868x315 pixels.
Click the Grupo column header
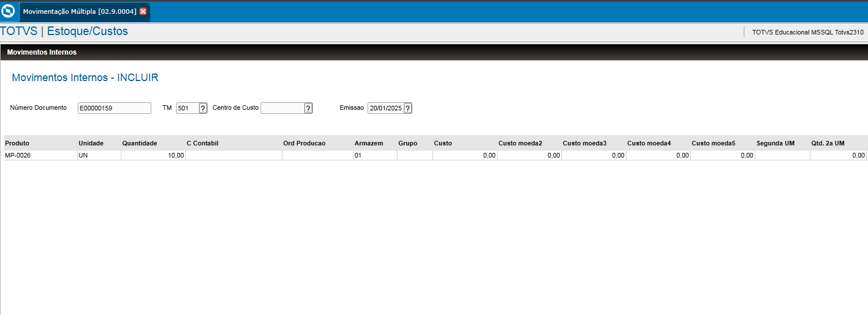[x=415, y=143]
